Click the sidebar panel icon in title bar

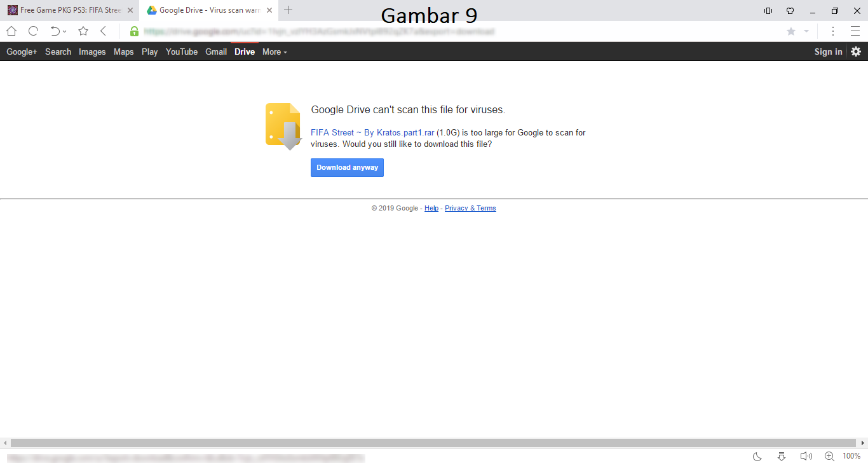pos(768,11)
